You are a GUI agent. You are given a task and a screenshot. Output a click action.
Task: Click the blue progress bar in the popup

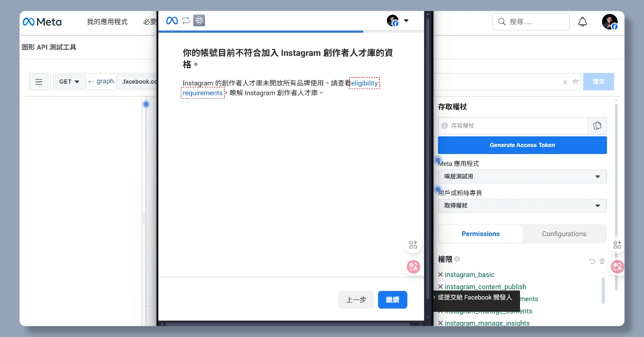[x=260, y=32]
